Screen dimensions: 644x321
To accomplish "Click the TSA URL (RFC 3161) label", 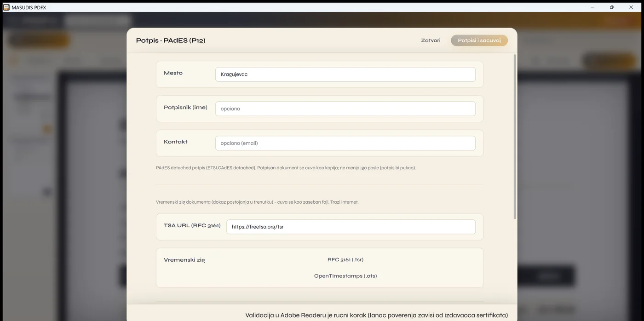I will tap(192, 225).
